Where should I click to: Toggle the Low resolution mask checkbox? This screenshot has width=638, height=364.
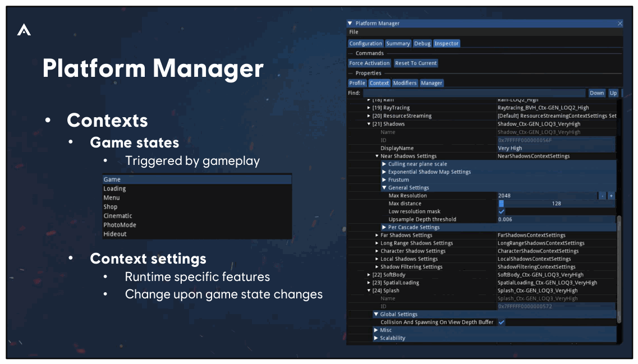pyautogui.click(x=501, y=211)
